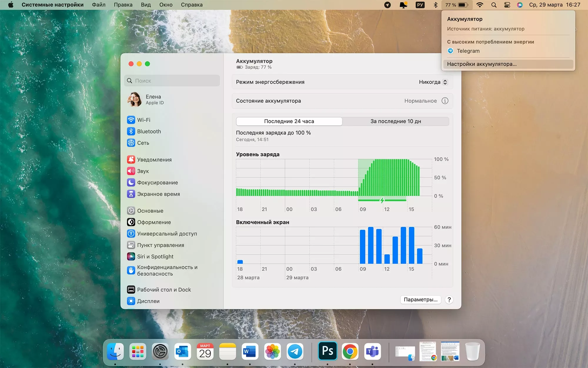
Task: Switch to За последние 10 дн tab
Action: click(396, 121)
